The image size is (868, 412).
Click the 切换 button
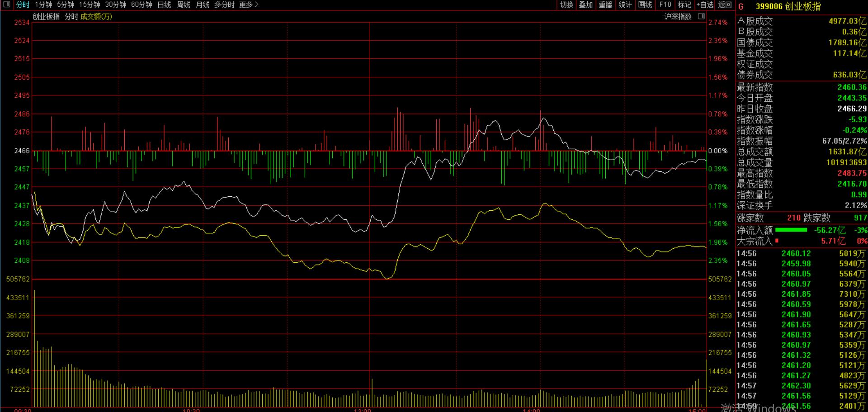click(x=566, y=5)
